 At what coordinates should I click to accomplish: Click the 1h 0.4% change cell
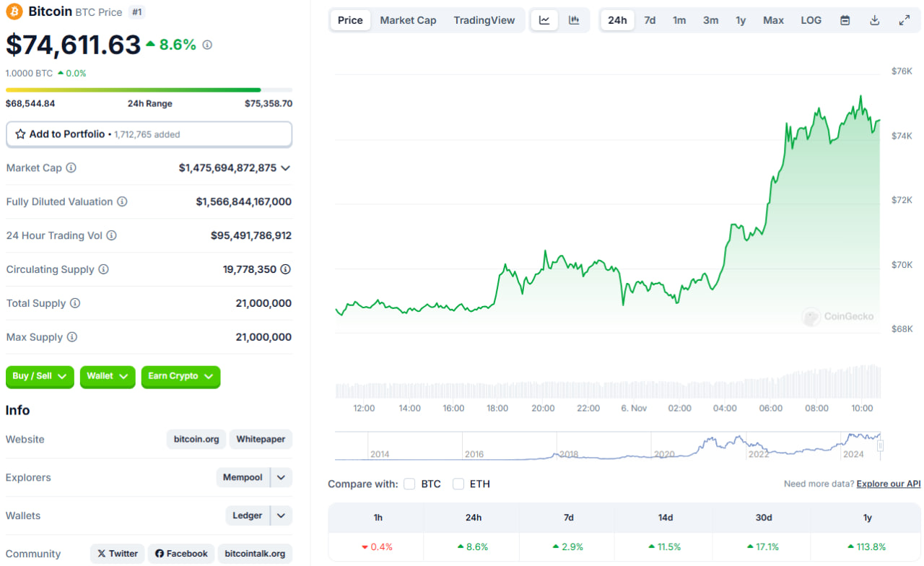[x=376, y=547]
